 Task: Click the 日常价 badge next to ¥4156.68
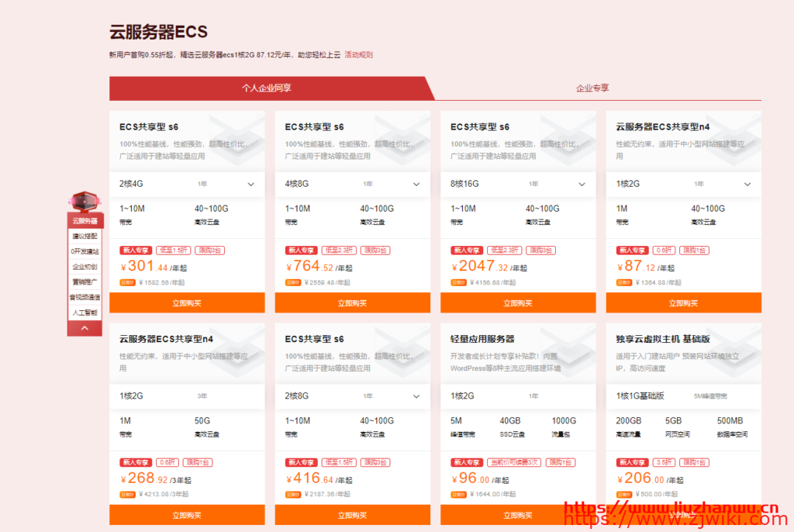click(458, 283)
